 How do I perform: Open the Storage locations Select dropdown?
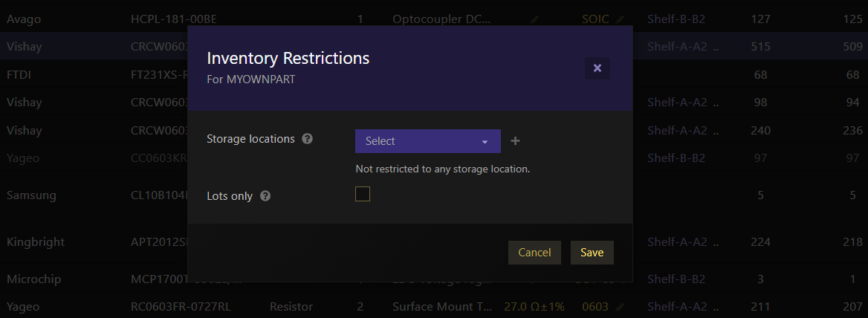point(428,141)
